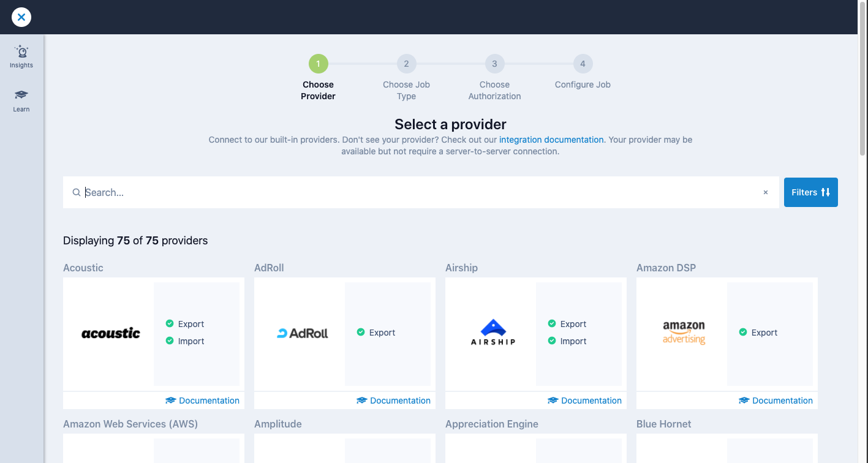Click the Export badge on the AdRoll card
This screenshot has width=868, height=463.
[x=376, y=333]
